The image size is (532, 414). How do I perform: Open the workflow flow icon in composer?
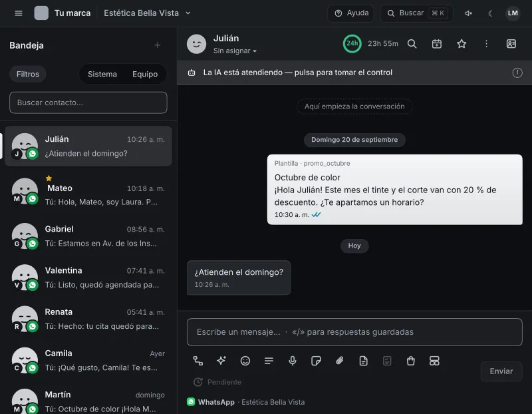pos(198,361)
